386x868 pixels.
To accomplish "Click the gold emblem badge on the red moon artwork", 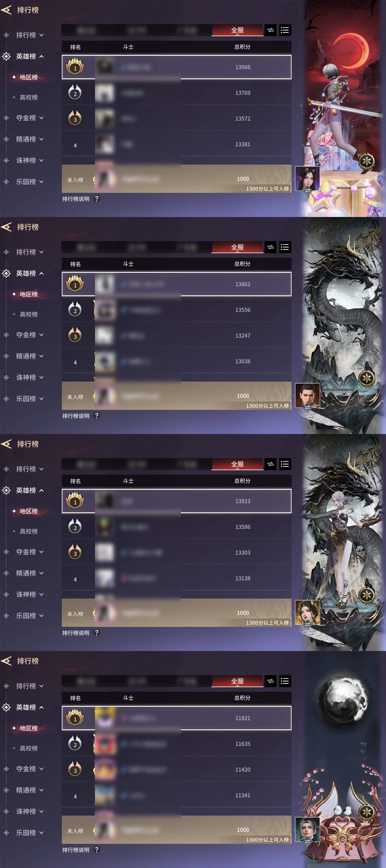I will tap(366, 161).
